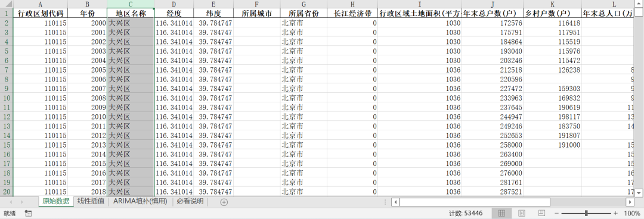Click the 所属省份 header cell

(304, 13)
